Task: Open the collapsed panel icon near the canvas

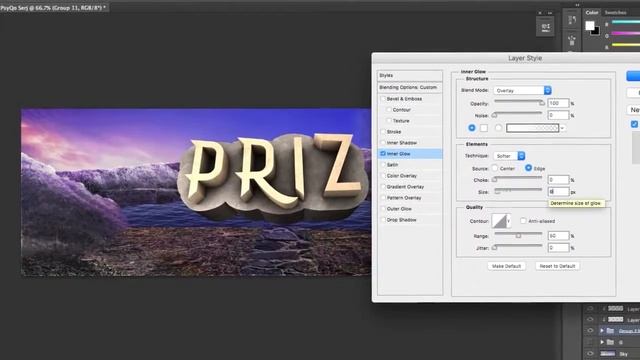Action: click(546, 27)
